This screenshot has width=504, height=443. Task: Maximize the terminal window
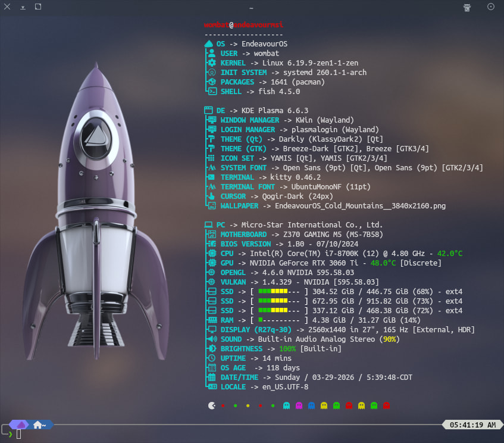38,7
